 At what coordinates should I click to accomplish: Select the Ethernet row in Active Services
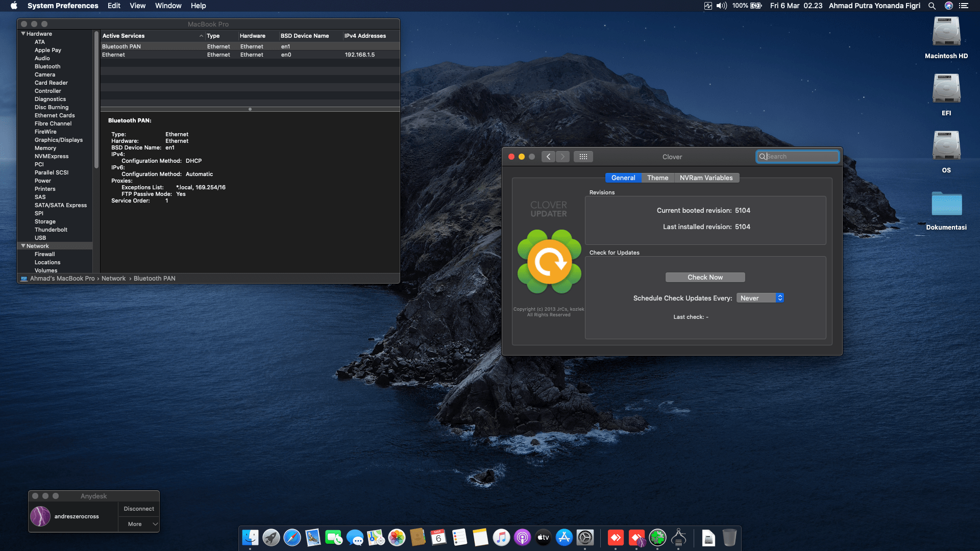pos(250,55)
